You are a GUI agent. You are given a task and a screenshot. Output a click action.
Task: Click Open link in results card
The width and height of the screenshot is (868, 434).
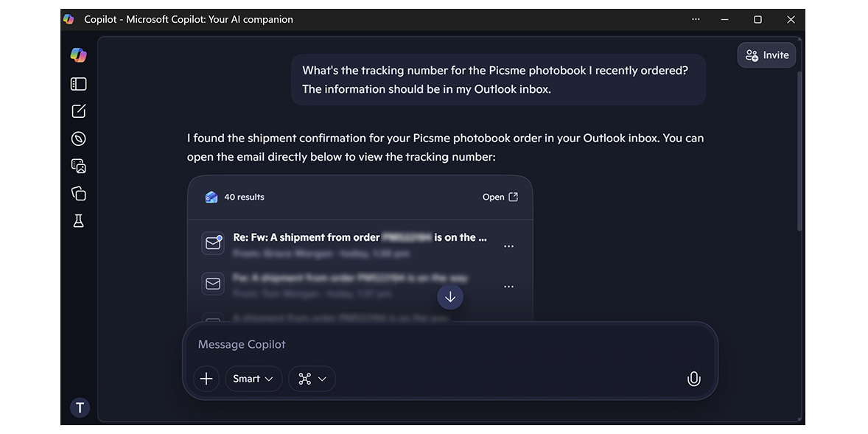[500, 197]
